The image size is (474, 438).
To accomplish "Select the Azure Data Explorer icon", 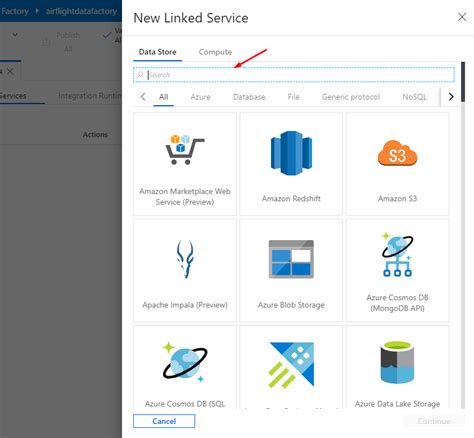I will tap(291, 365).
